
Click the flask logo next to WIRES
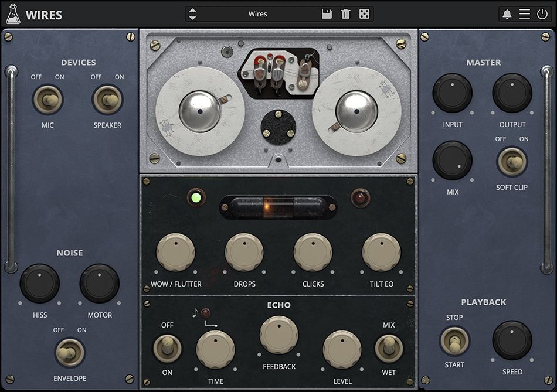(14, 14)
